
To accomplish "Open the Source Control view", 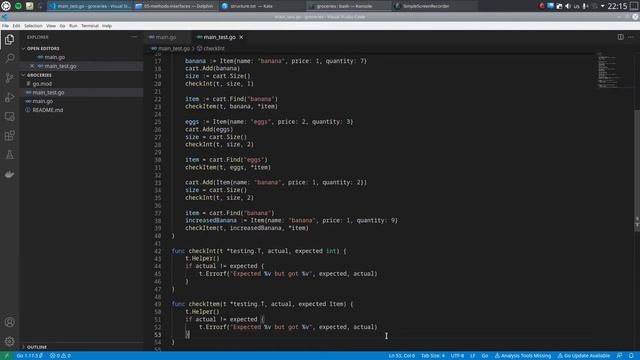I will click(9, 78).
